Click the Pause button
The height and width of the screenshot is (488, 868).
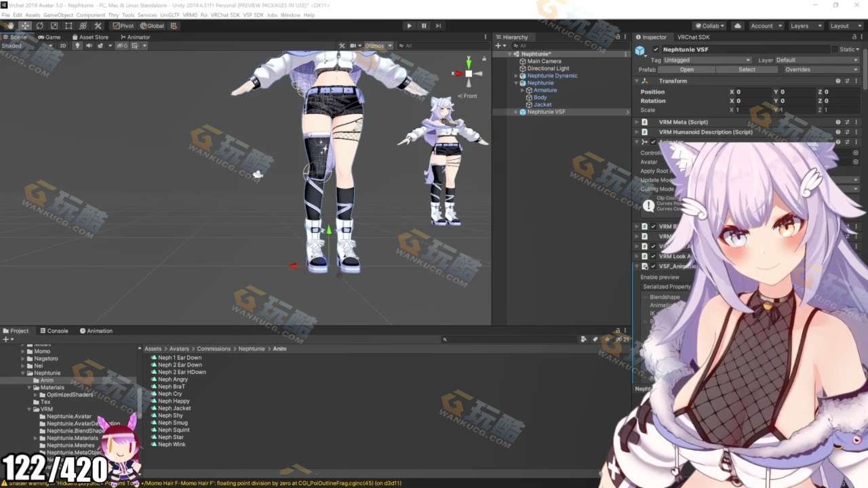click(x=424, y=26)
